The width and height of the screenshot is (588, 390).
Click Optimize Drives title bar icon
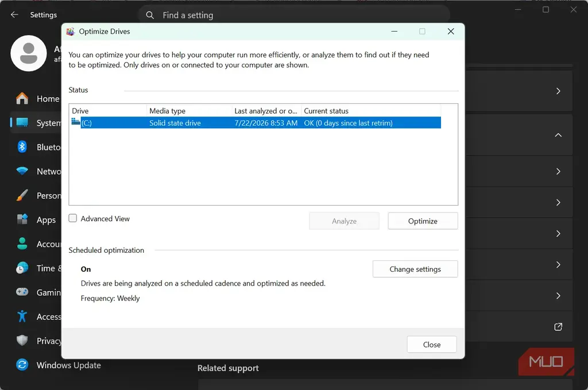pos(70,32)
